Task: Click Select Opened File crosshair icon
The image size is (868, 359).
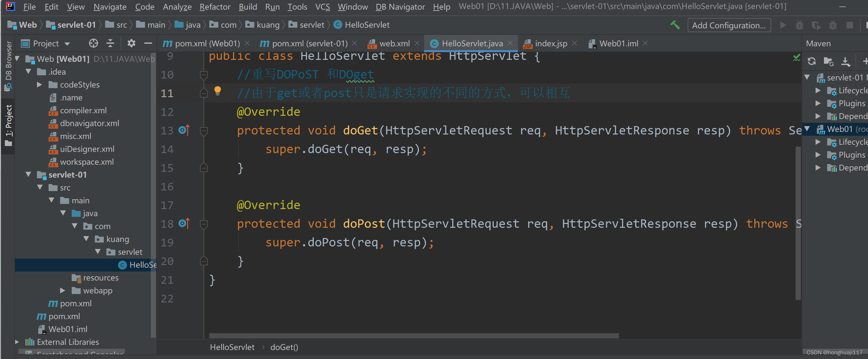Action: click(93, 43)
